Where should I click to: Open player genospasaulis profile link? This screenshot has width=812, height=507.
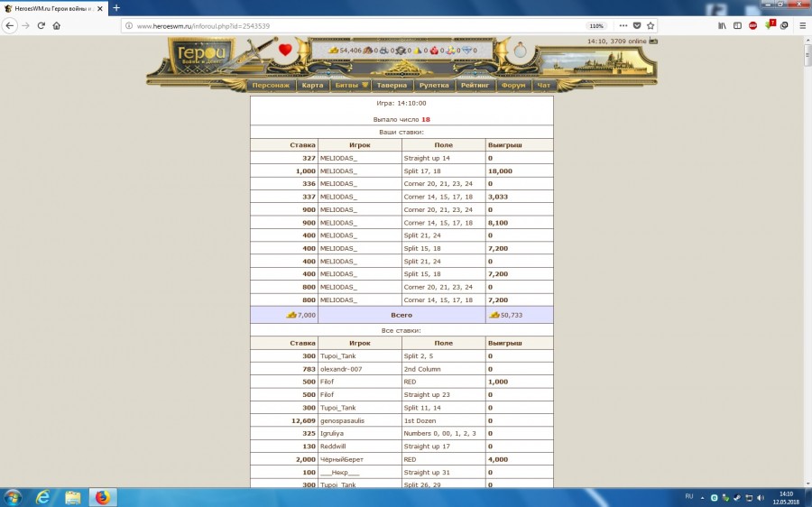pos(345,420)
